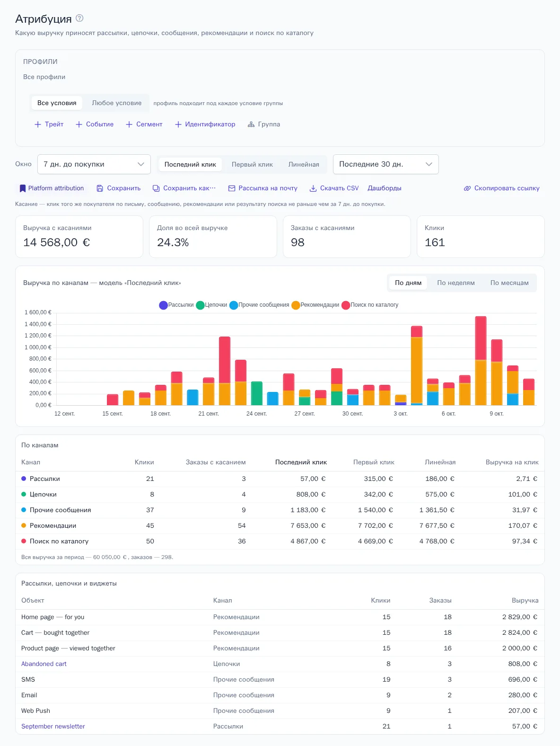Click the plus icon beside Событие
The width and height of the screenshot is (560, 746).
click(79, 124)
